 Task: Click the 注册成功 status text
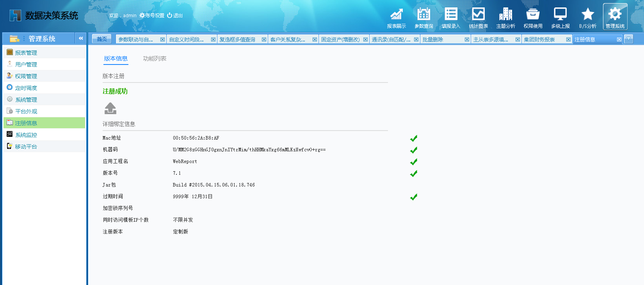coord(115,91)
